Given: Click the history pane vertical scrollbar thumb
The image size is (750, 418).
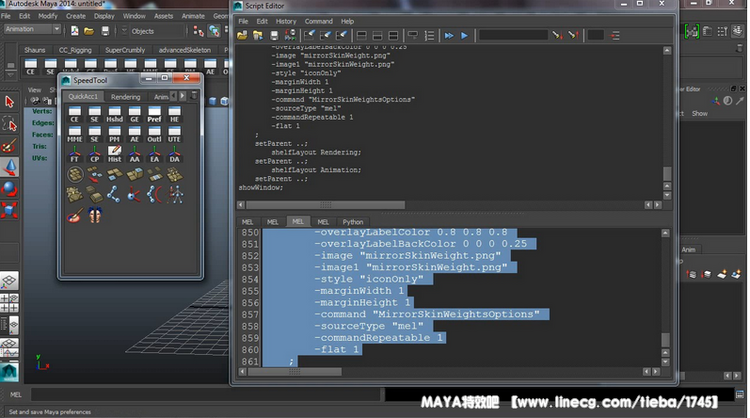Looking at the screenshot, I should click(667, 173).
